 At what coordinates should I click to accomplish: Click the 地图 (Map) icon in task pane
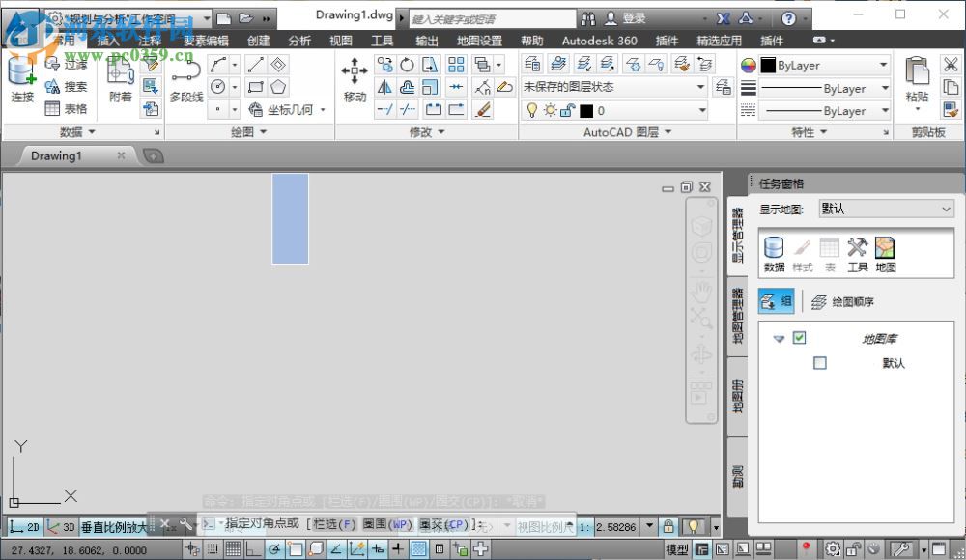click(x=883, y=248)
